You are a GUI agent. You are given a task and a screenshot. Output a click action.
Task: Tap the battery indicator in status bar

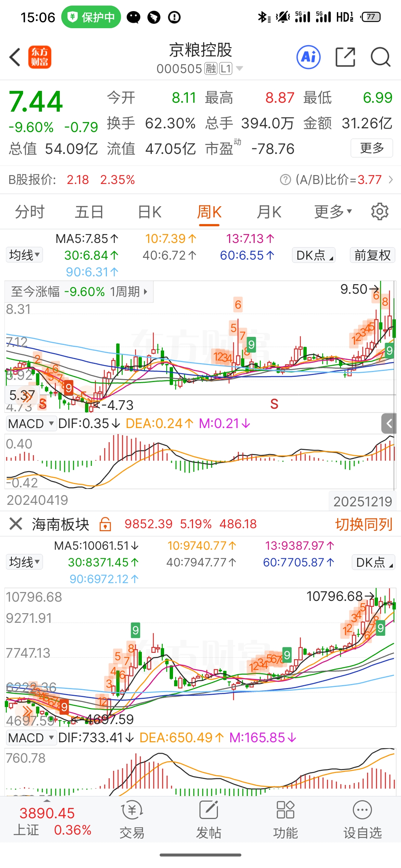[x=371, y=17]
